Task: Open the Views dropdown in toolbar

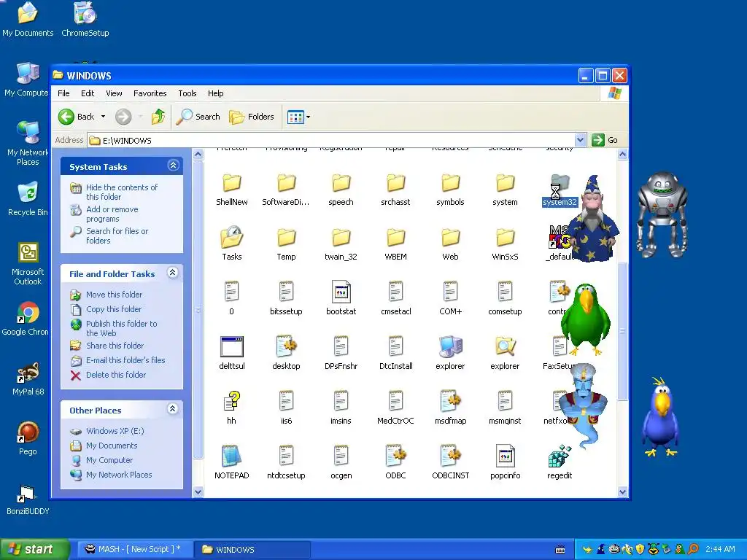Action: [309, 117]
